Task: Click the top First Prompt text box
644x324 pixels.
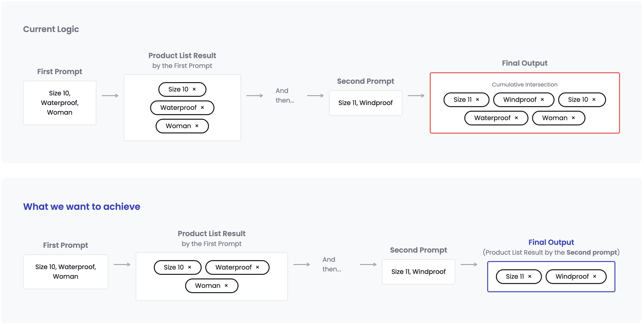Action: click(x=60, y=103)
